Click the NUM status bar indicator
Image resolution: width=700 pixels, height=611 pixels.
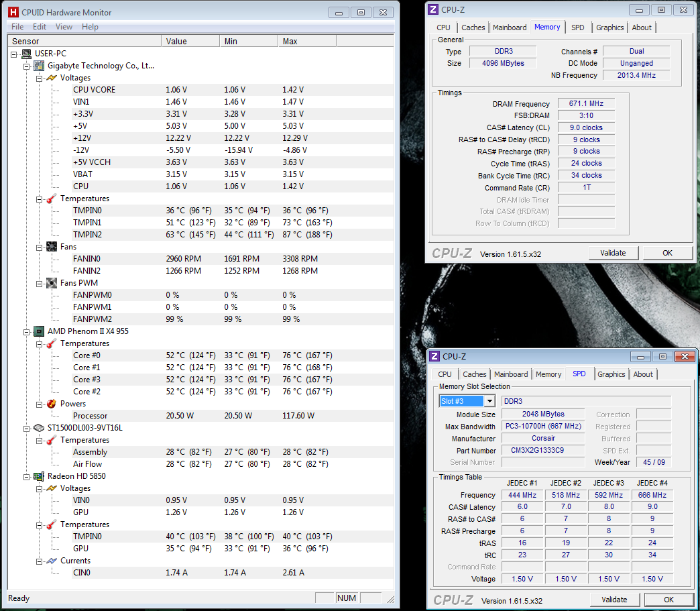click(347, 598)
